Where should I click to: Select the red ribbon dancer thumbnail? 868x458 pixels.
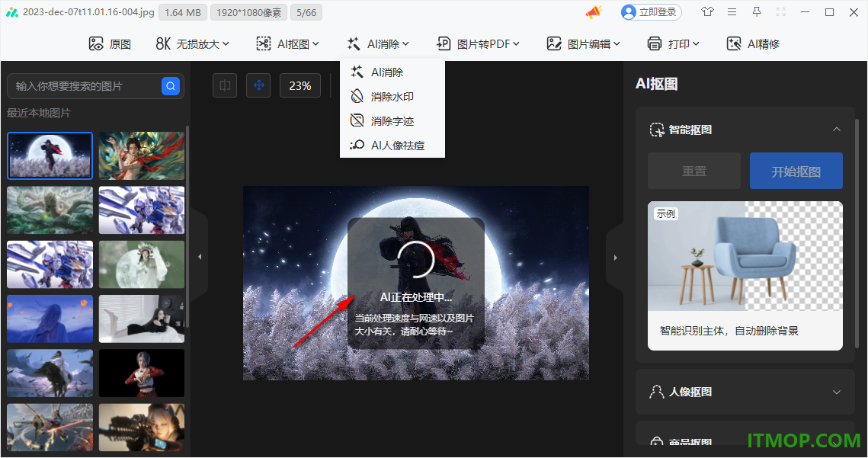click(142, 155)
